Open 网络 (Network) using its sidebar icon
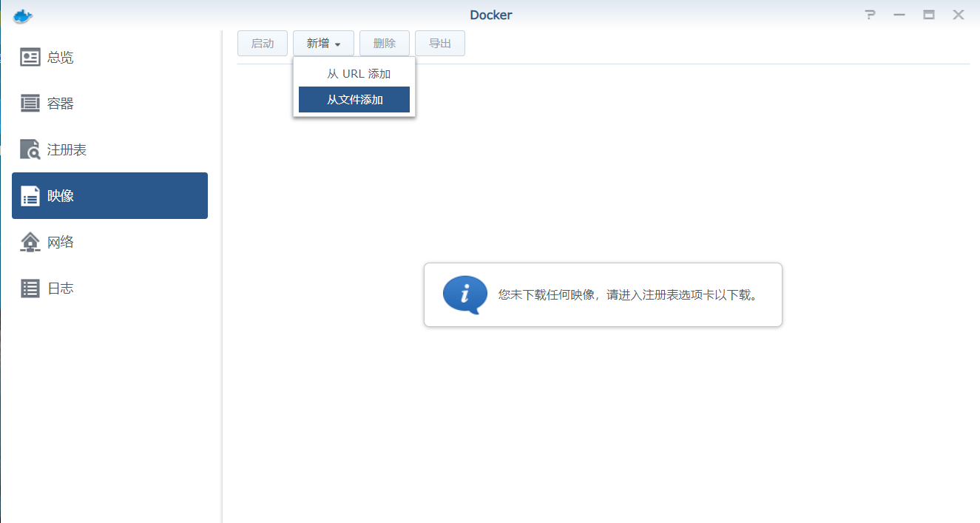This screenshot has width=980, height=523. tap(30, 242)
